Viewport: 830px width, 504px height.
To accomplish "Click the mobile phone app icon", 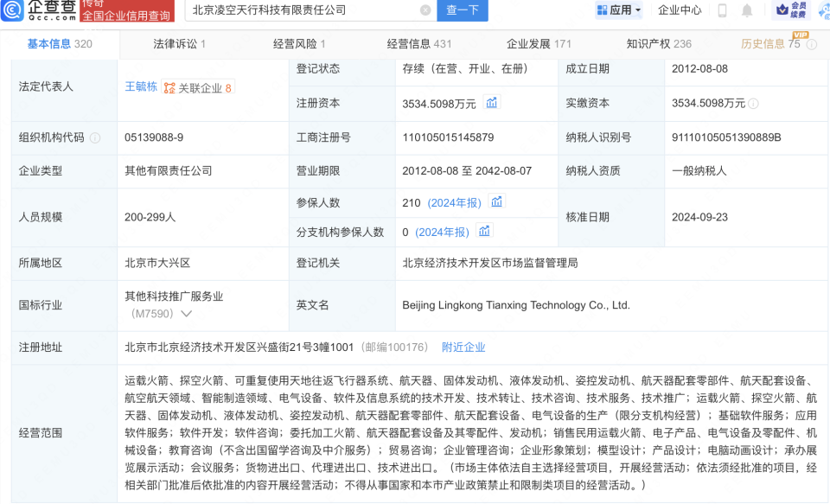I will point(722,10).
